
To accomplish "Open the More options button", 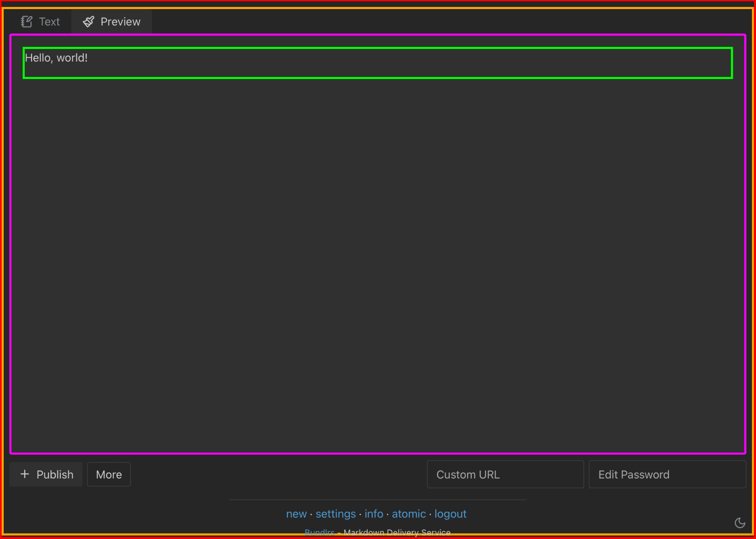I will (x=109, y=474).
